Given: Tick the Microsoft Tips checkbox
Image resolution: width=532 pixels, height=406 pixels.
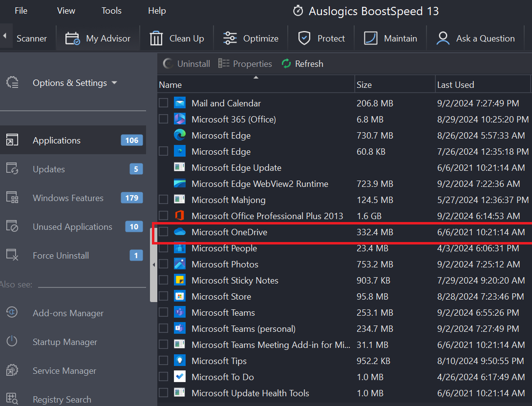Looking at the screenshot, I should coord(164,361).
